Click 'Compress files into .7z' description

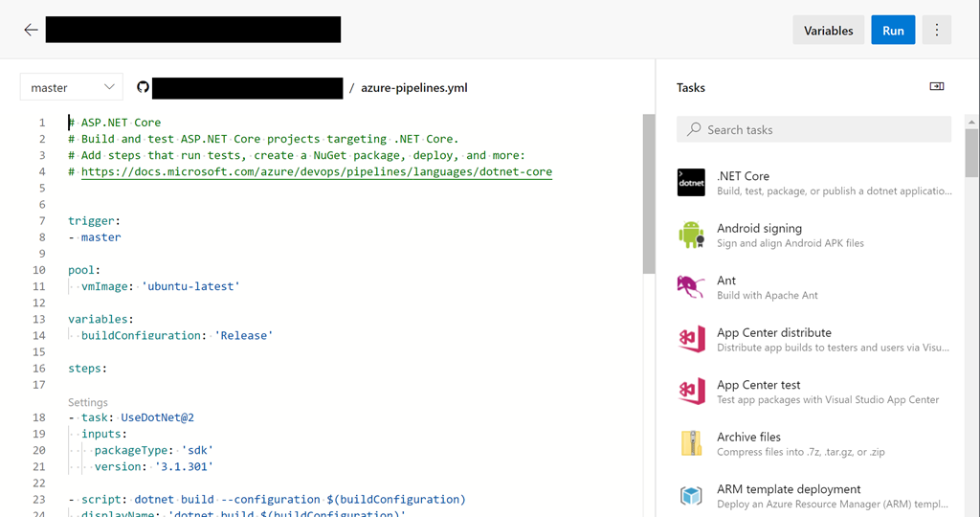tap(801, 452)
